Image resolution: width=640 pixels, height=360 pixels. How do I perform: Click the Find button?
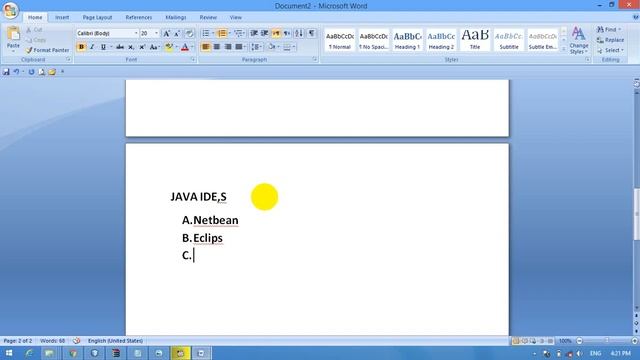tap(609, 30)
